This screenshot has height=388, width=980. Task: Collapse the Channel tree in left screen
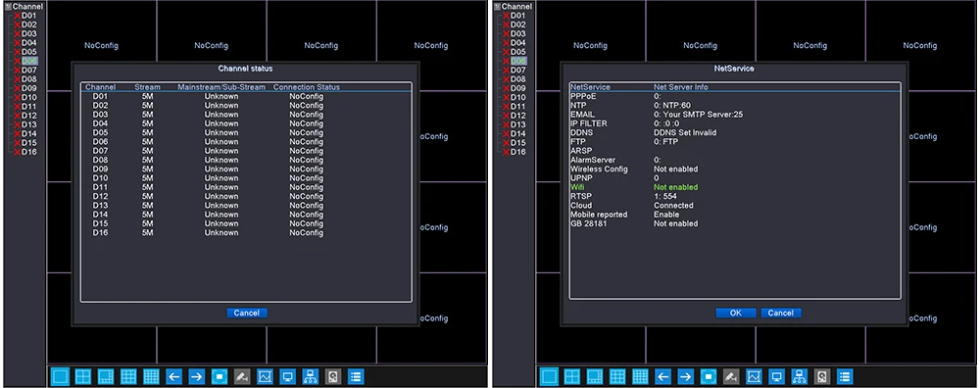click(x=8, y=6)
